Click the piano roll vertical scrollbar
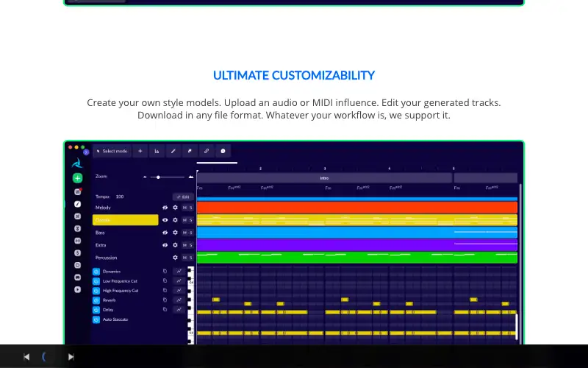The height and width of the screenshot is (368, 588). point(517,327)
